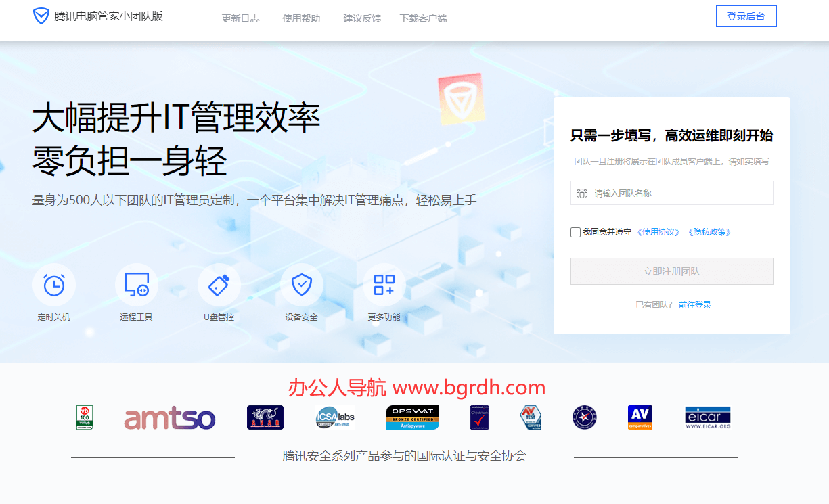Click the ICSA labs certification logo
The image size is (829, 504).
[335, 418]
